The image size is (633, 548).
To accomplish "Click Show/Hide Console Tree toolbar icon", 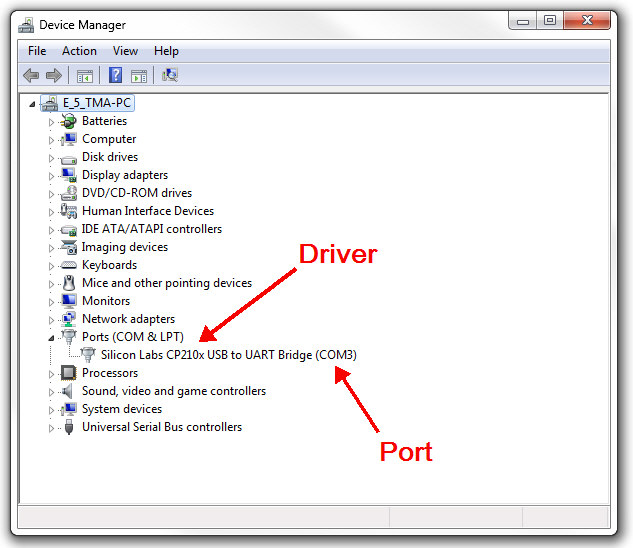I will 85,76.
